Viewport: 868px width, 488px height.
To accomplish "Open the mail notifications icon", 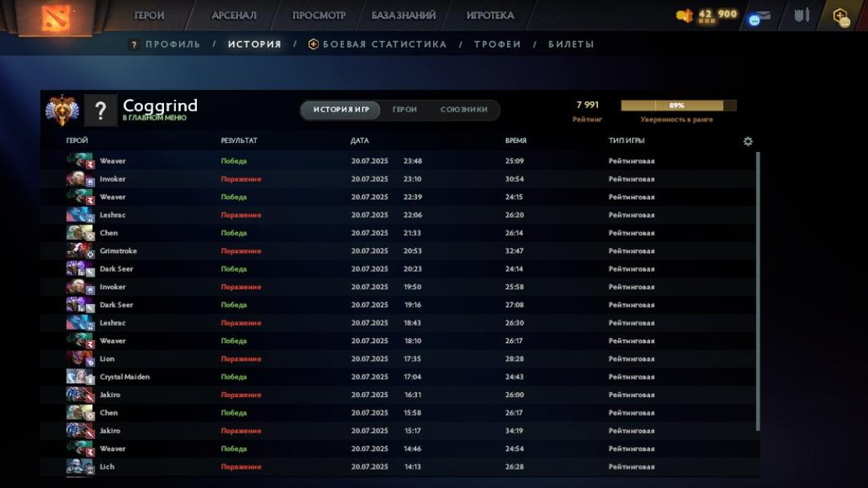I will [x=759, y=17].
